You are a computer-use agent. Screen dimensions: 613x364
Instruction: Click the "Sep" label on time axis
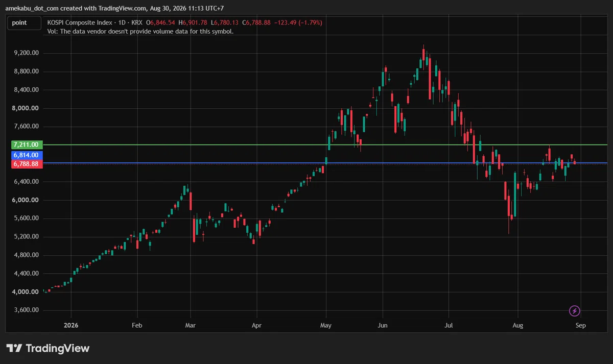click(580, 325)
